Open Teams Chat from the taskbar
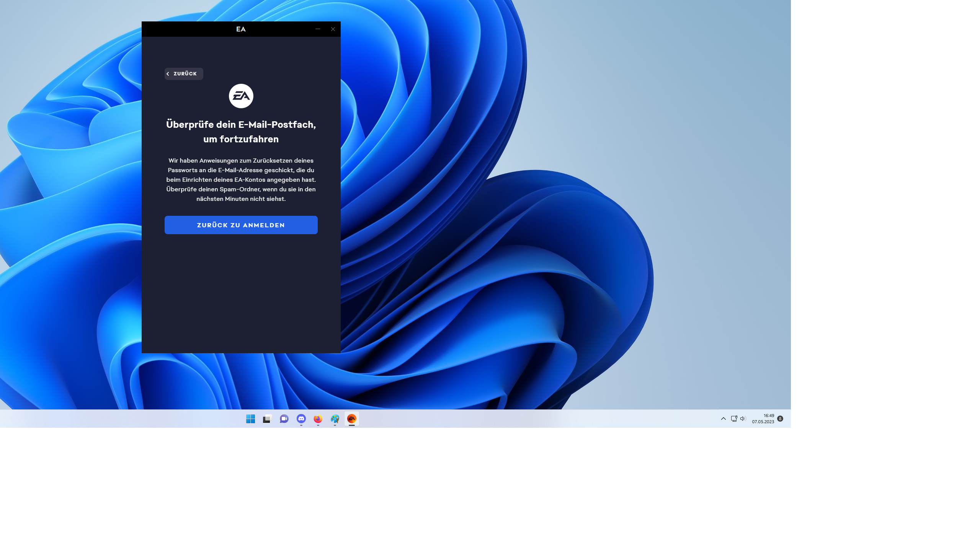 point(284,419)
